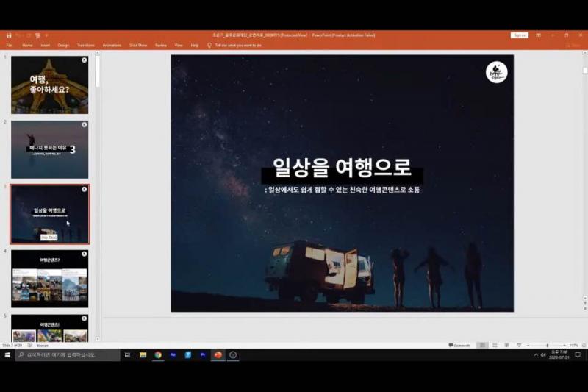Switch to Reading view icon
588x392 pixels.
[x=506, y=345]
